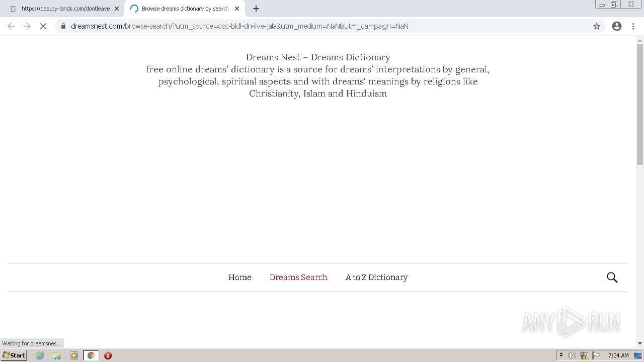Click the scrollbar up arrow
This screenshot has width=644, height=362.
click(640, 40)
